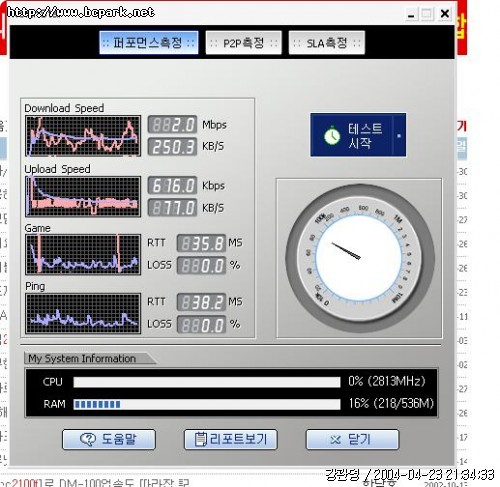Click the upload Kbps readout 616.0

pyautogui.click(x=172, y=185)
